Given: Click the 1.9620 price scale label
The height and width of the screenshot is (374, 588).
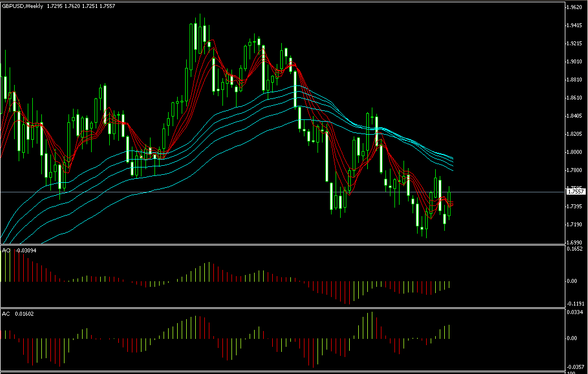Looking at the screenshot, I should point(574,7).
